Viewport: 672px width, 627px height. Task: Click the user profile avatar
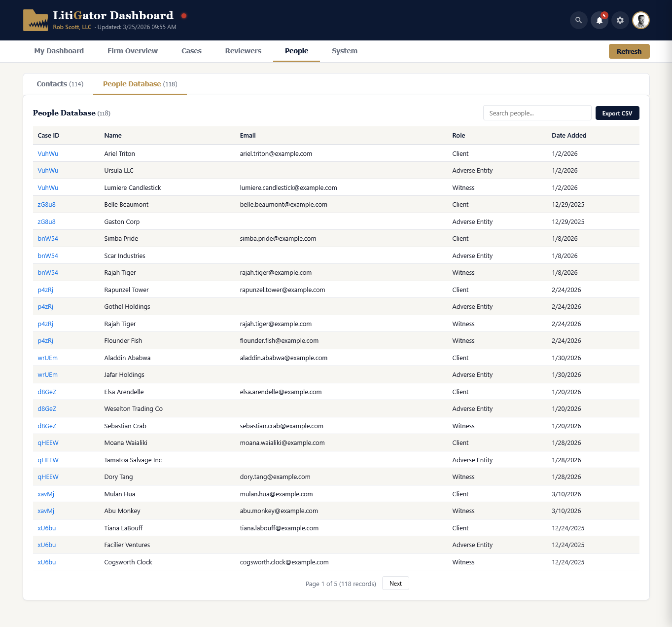(x=640, y=20)
